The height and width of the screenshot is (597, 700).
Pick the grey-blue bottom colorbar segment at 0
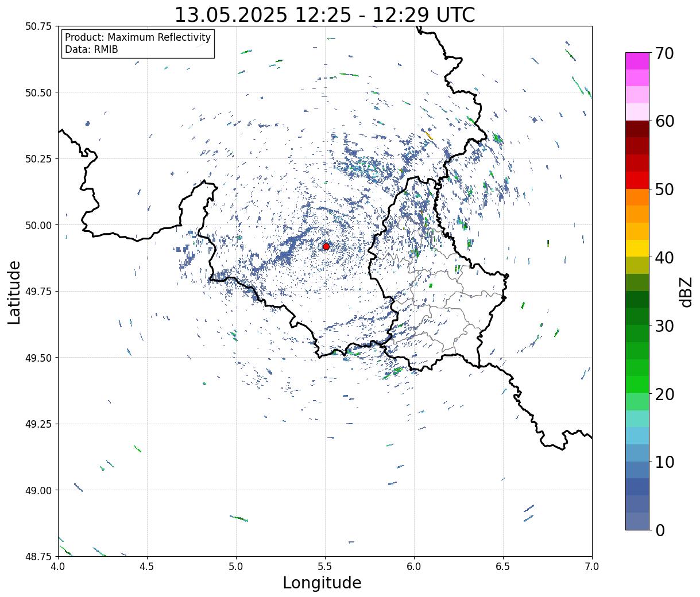[x=637, y=521]
